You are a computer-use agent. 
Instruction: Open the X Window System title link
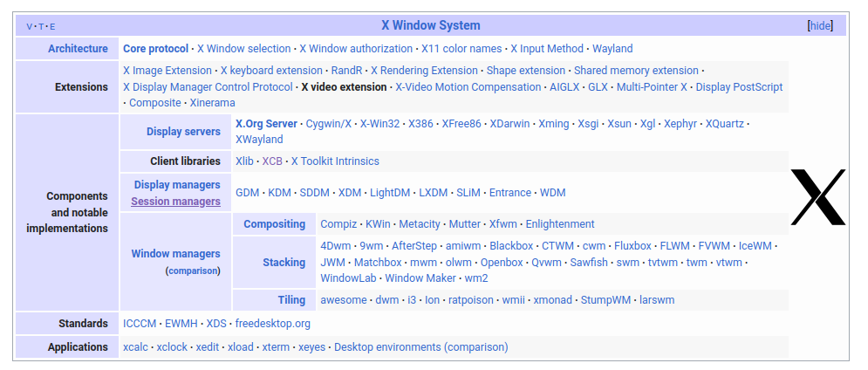tap(431, 25)
